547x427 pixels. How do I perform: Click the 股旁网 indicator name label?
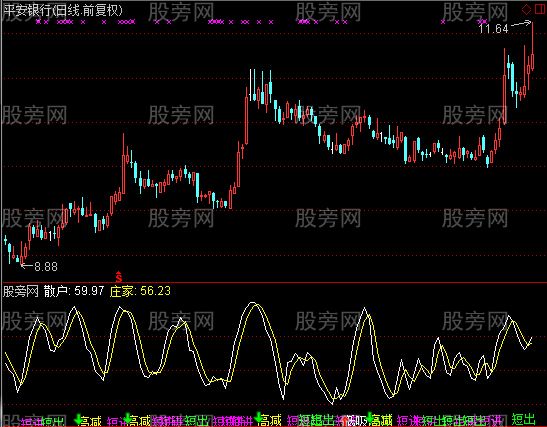[x=21, y=291]
